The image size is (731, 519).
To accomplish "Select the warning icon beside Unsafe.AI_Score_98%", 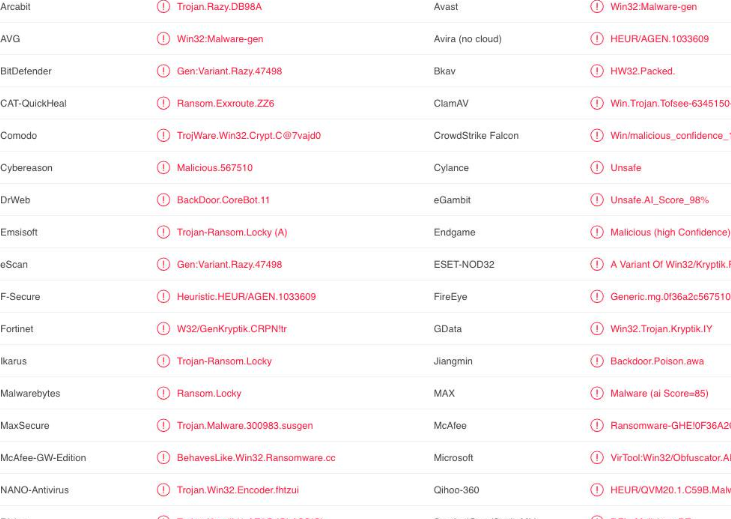I will coord(597,200).
